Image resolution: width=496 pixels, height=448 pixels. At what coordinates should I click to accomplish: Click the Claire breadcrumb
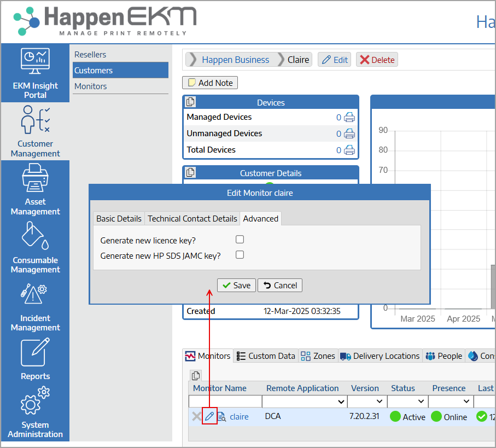point(298,60)
